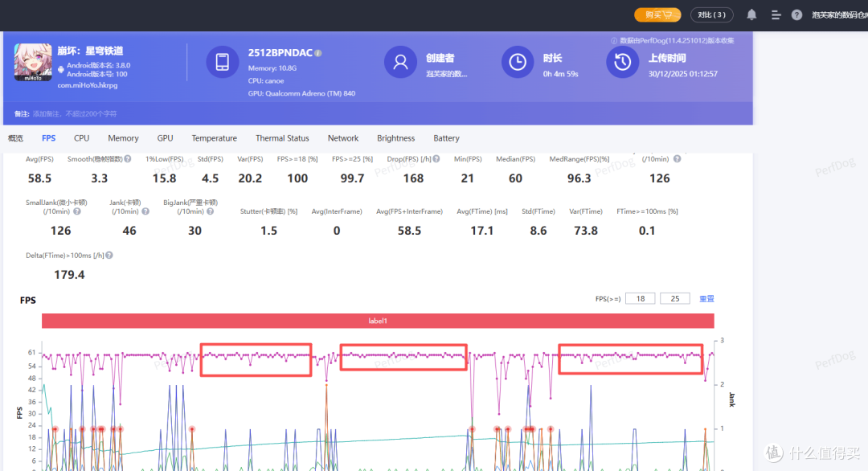Select the red label1 bar
This screenshot has height=471, width=868.
coord(378,321)
